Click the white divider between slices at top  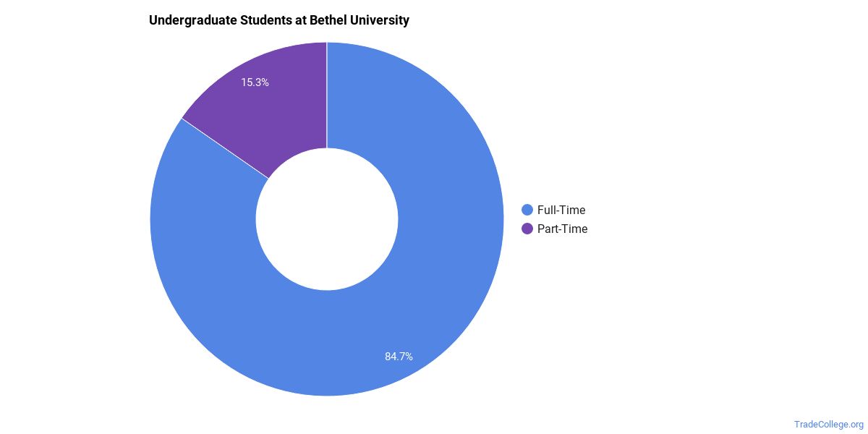pos(327,95)
